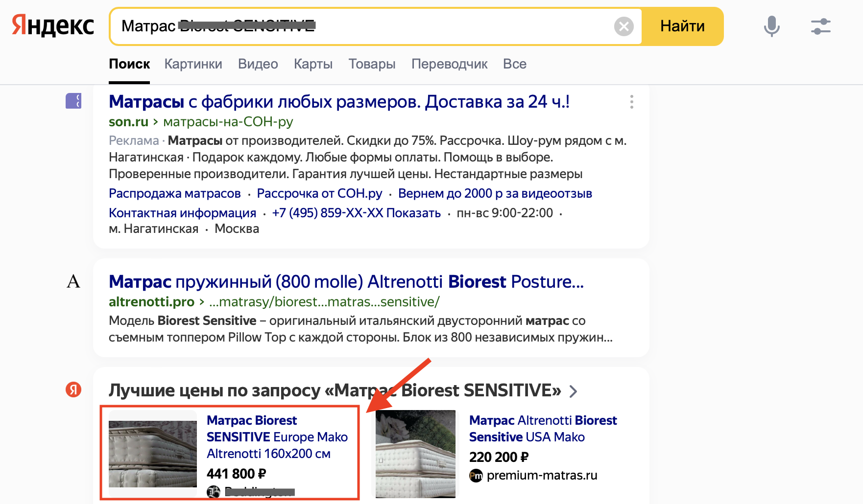This screenshot has height=504, width=863.
Task: Show the hidden phone number +7 (495) 859
Action: tap(356, 213)
